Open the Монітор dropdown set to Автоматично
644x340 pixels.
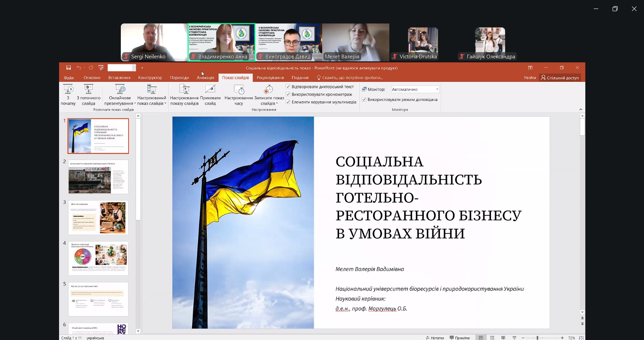[x=415, y=89]
